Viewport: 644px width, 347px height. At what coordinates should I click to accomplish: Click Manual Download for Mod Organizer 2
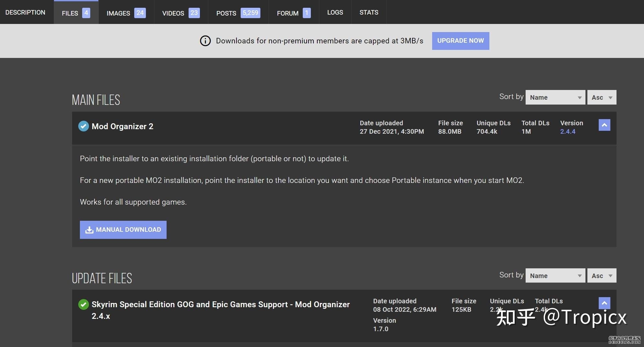pos(123,230)
